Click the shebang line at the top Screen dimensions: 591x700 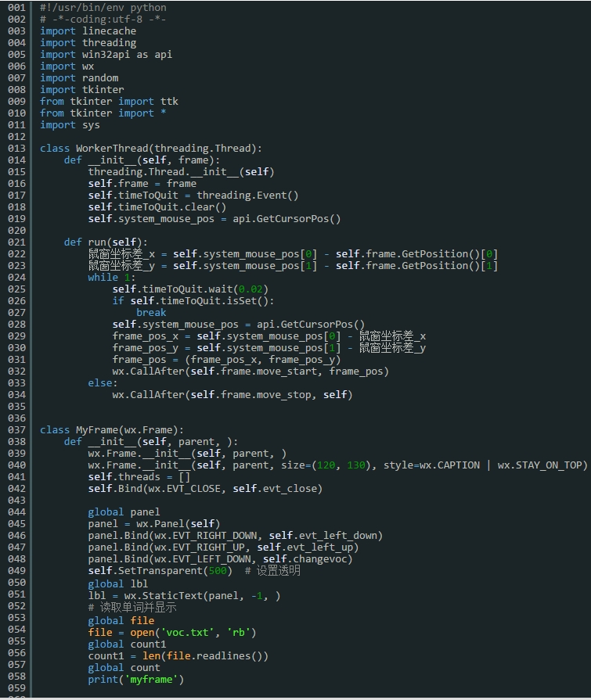103,8
